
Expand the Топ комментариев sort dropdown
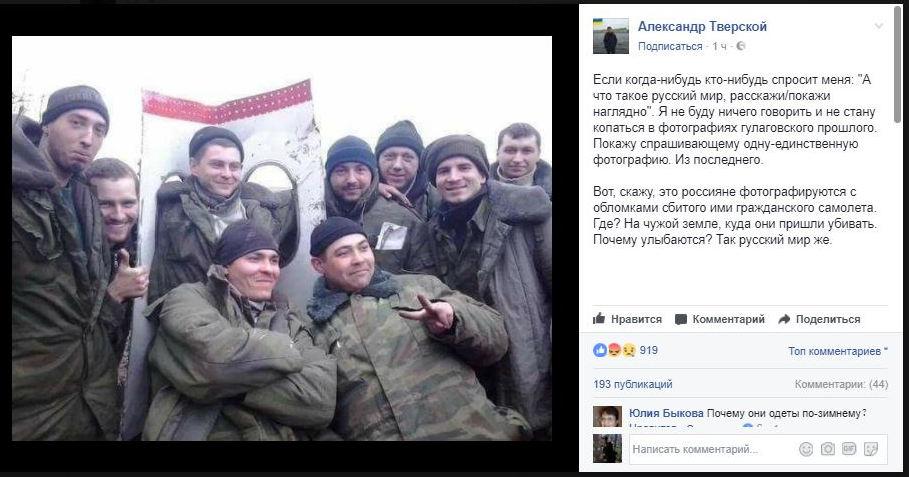[x=838, y=351]
